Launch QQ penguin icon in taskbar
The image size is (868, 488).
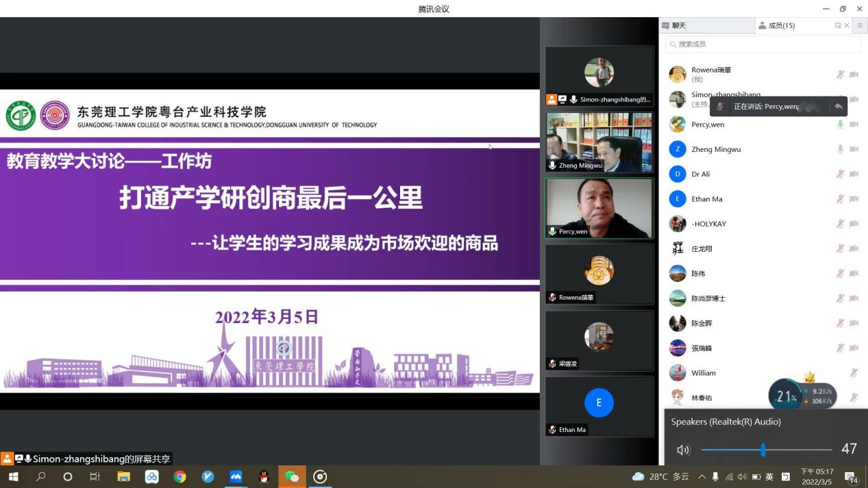(x=264, y=477)
